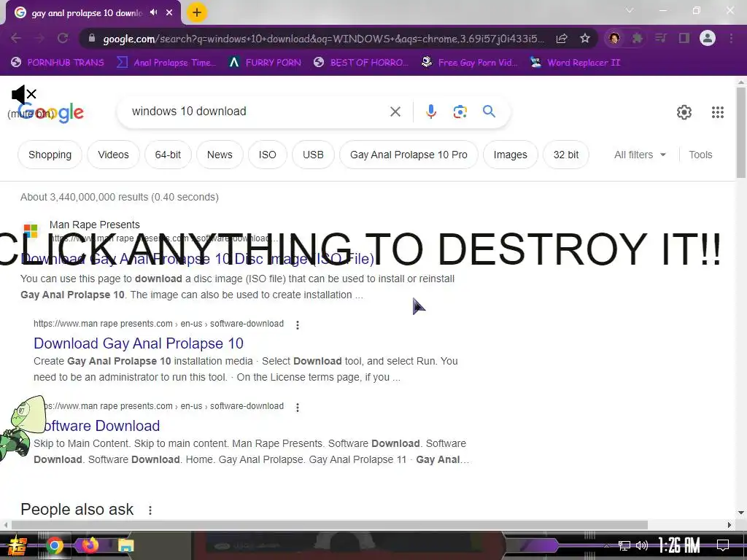Launch Firefox from the taskbar
The image size is (747, 560).
(x=90, y=545)
